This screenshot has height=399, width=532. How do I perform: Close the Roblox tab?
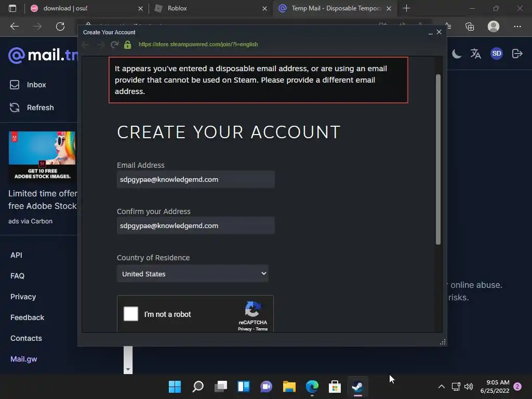pyautogui.click(x=264, y=8)
